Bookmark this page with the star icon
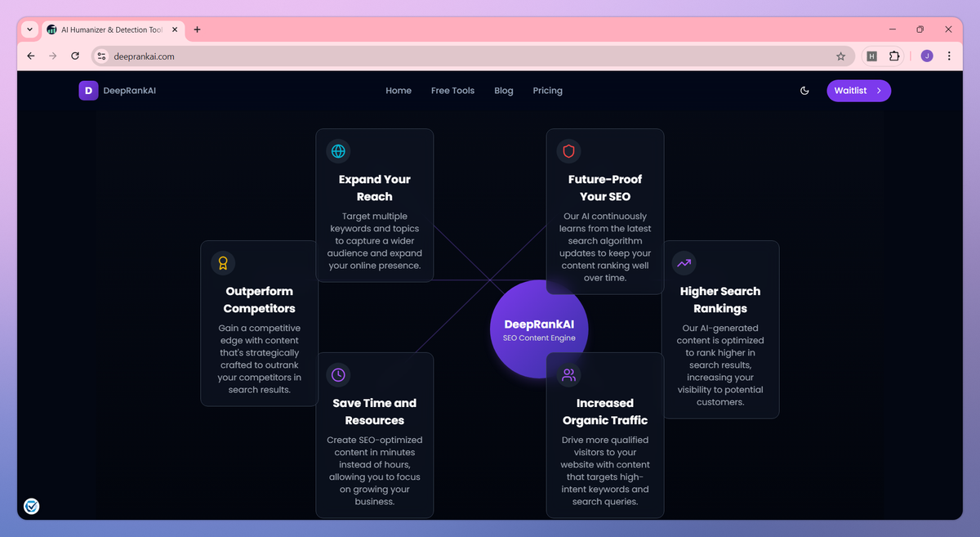This screenshot has height=537, width=980. tap(840, 56)
